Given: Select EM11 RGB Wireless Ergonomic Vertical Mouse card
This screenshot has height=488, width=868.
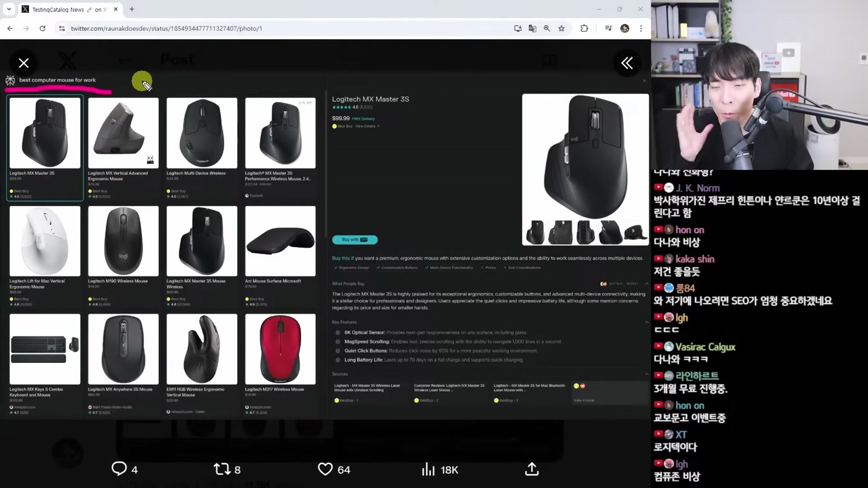Looking at the screenshot, I should pos(201,364).
